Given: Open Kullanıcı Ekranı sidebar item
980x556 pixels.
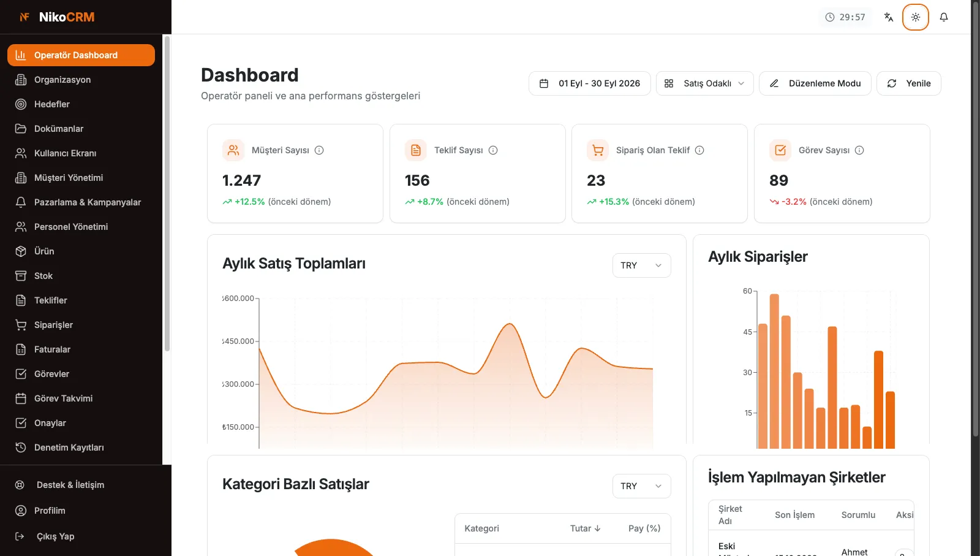Looking at the screenshot, I should (x=81, y=153).
